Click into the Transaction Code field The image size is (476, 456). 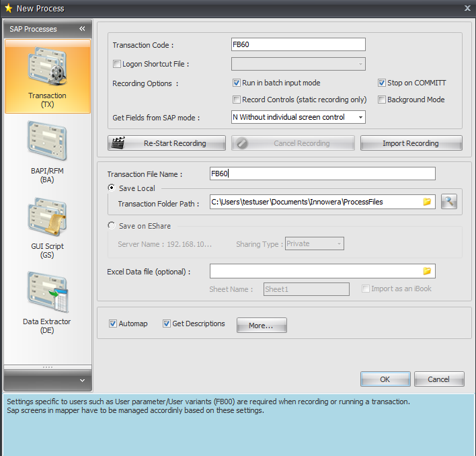tap(298, 44)
